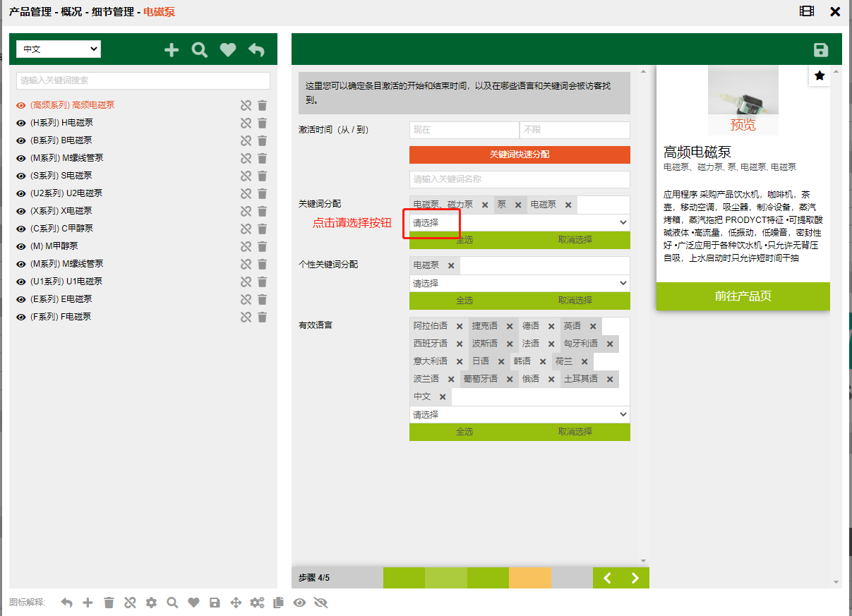Delete the H电磁泵 entry with trash icon
This screenshot has height=616, width=852.
(x=262, y=123)
